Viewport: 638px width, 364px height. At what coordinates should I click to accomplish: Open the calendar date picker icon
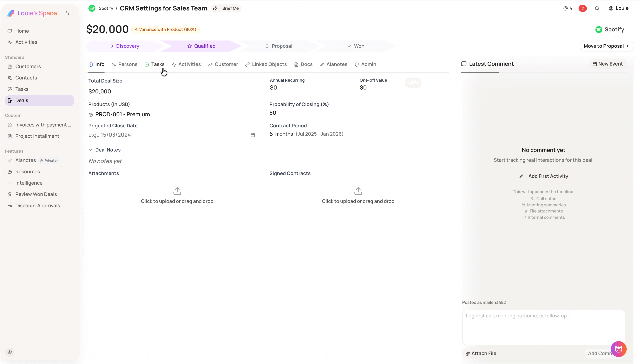click(x=253, y=135)
